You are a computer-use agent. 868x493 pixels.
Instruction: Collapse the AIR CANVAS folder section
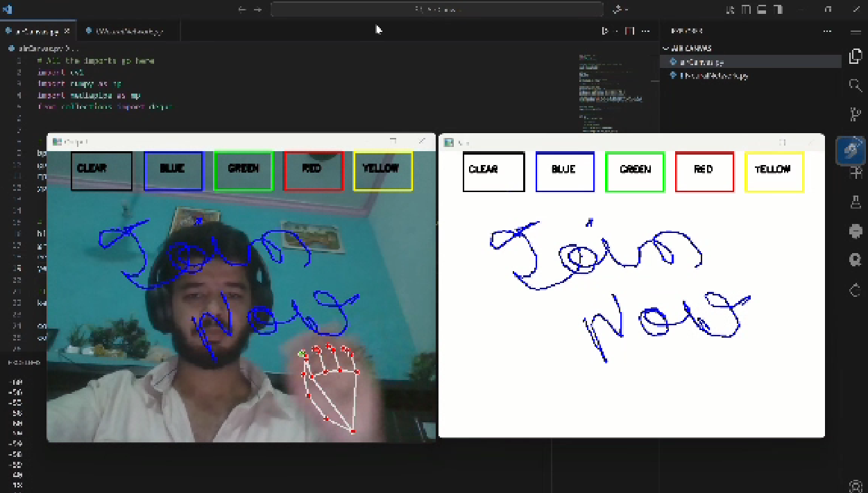667,49
